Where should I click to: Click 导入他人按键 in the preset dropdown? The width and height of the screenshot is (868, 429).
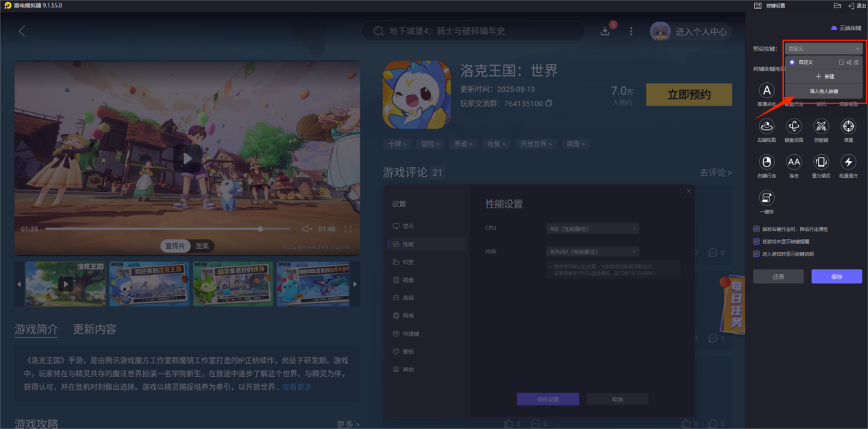824,91
